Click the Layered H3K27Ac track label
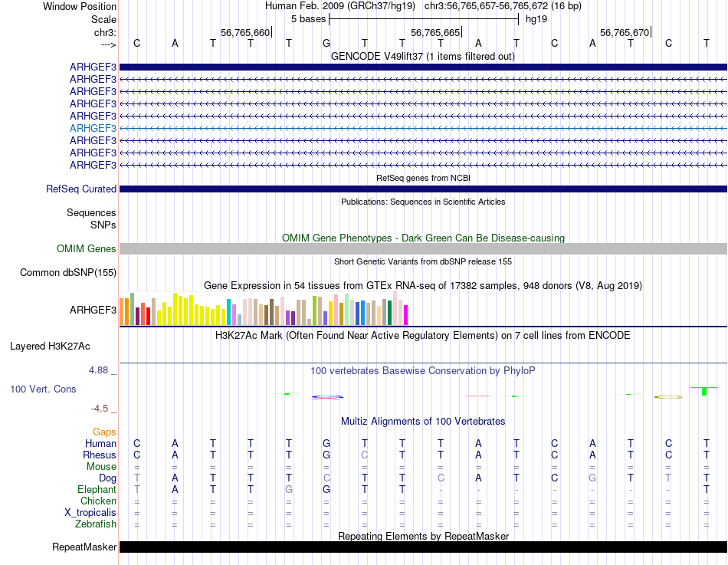The width and height of the screenshot is (728, 565). (50, 347)
